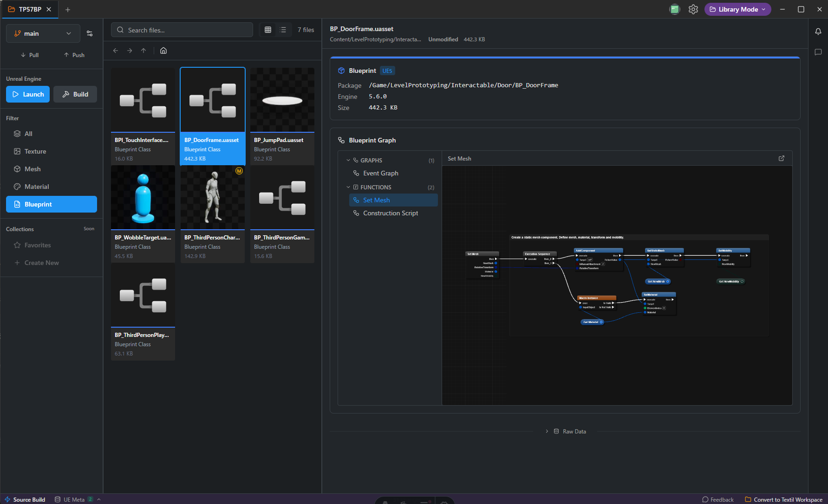The image size is (828, 504).
Task: Open the Library Mode dropdown
Action: 737,9
